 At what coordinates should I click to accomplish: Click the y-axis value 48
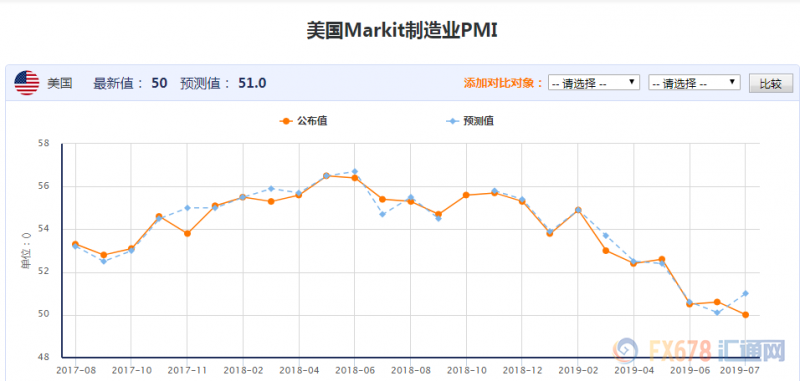[x=44, y=357]
